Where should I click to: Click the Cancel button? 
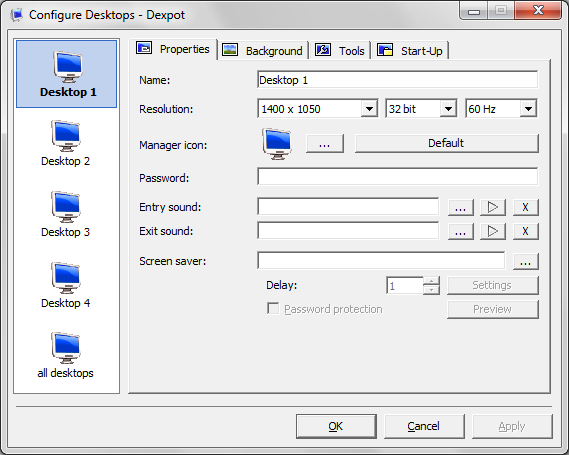(x=424, y=426)
